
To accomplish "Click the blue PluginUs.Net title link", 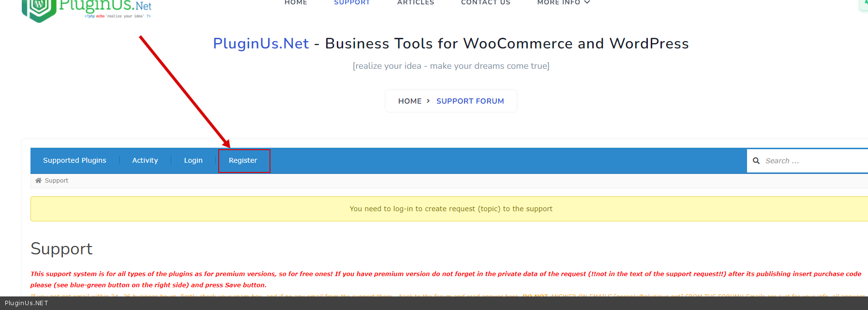I will click(261, 44).
